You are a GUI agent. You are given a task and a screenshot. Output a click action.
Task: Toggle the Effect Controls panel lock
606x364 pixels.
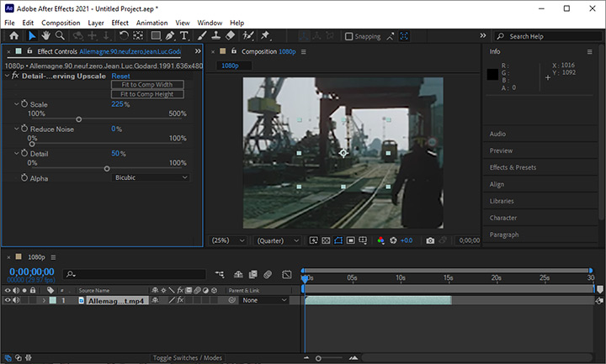(29, 51)
